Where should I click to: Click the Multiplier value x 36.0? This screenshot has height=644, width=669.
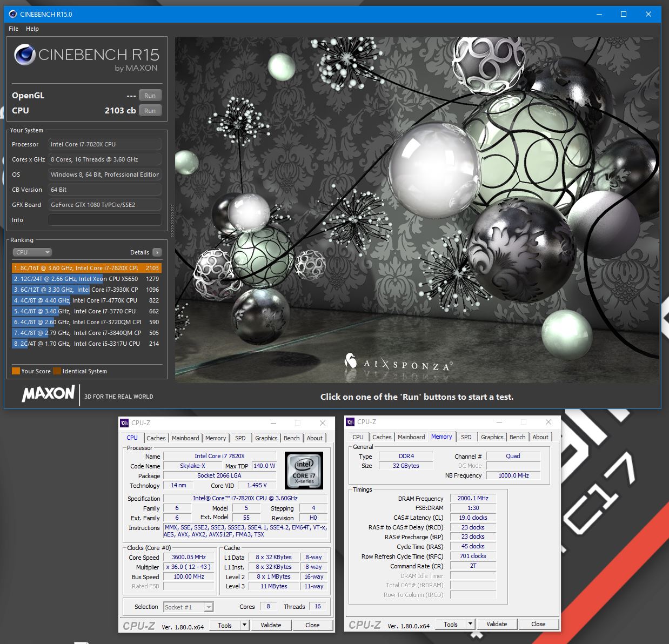pos(189,567)
